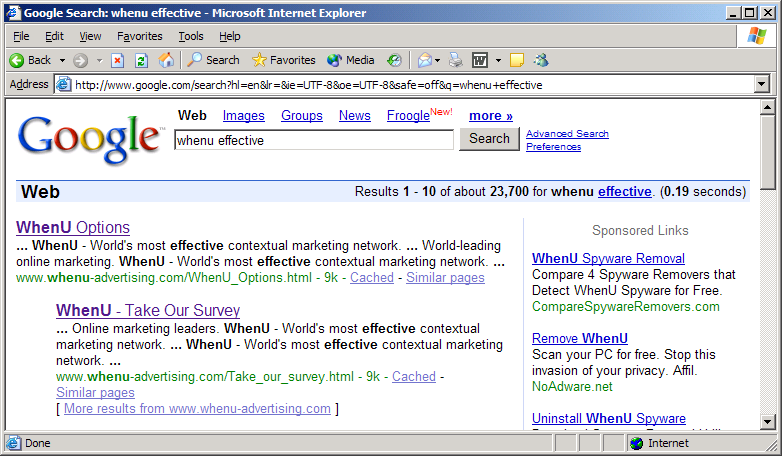Click 'CompareSpywareRemovers.com' green URL text

[x=625, y=306]
